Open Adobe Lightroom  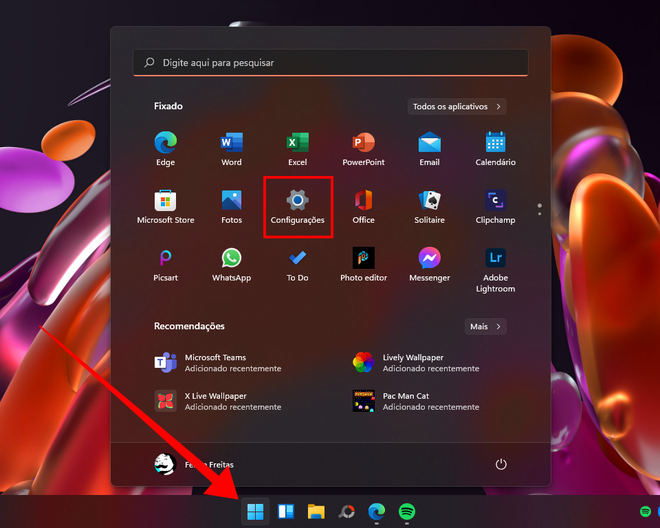click(495, 269)
